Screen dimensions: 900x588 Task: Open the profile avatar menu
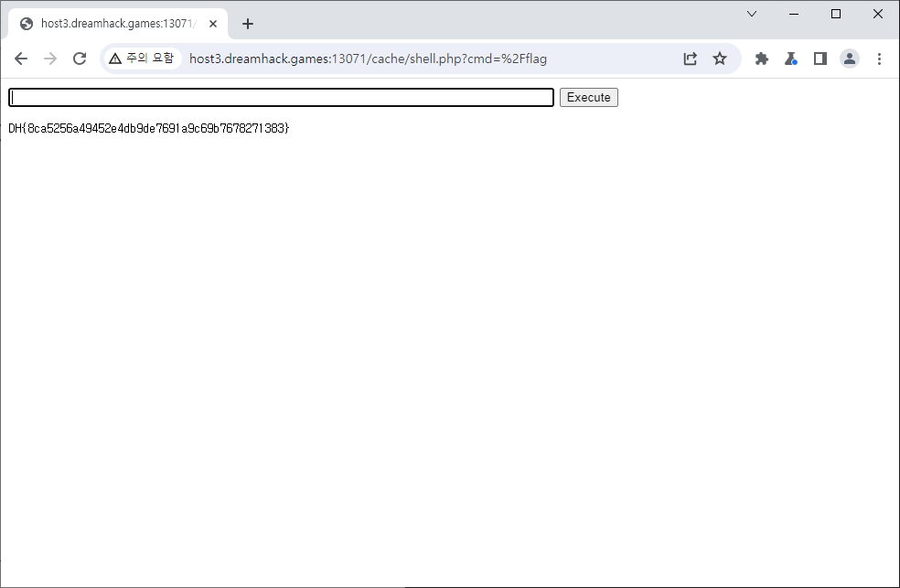pos(850,59)
